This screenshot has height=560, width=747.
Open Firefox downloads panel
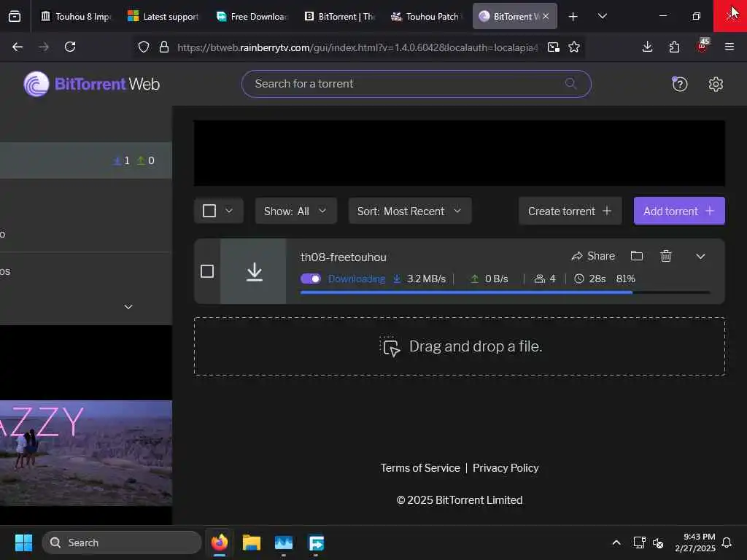click(x=647, y=47)
